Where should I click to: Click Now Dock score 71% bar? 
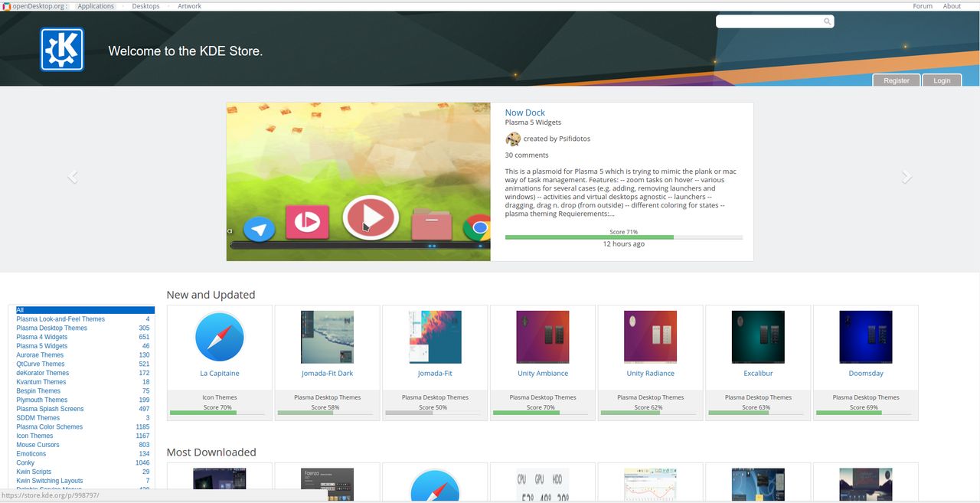pos(624,237)
